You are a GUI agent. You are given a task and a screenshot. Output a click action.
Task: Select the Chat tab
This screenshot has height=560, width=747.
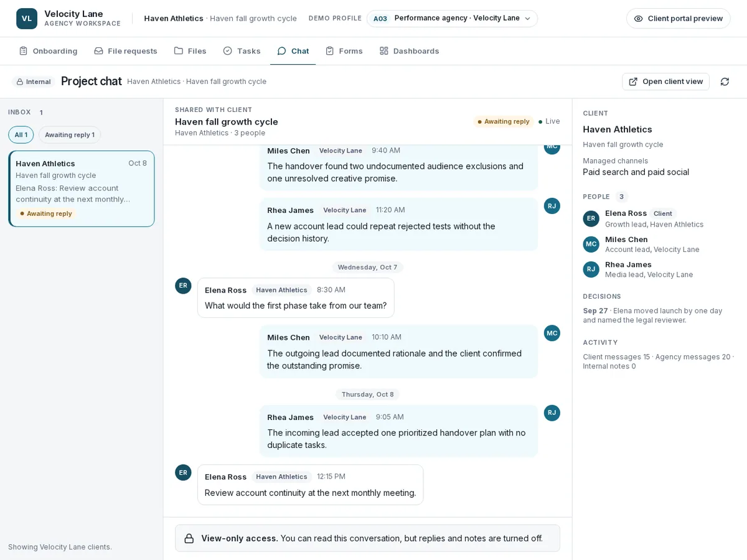pos(293,51)
